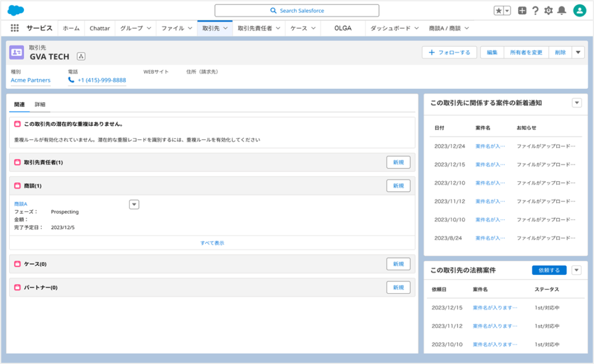View account hierarchy icon next to GVA TECH
Image resolution: width=594 pixels, height=364 pixels.
coord(81,57)
